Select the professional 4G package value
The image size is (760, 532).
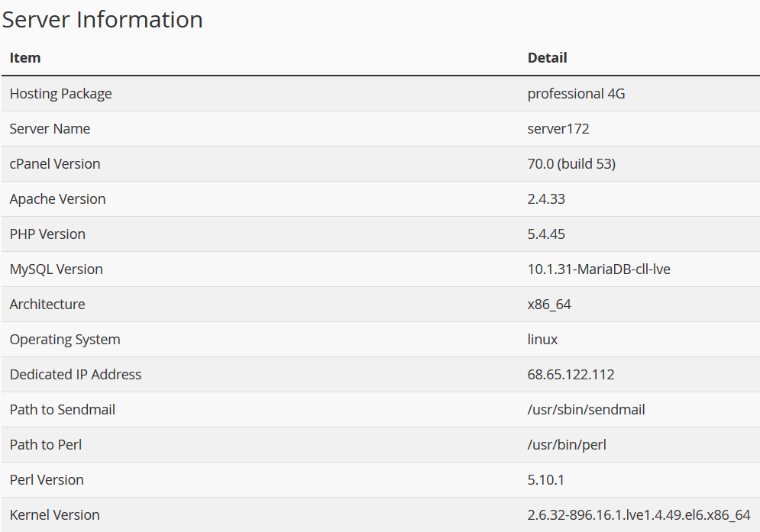tap(576, 94)
